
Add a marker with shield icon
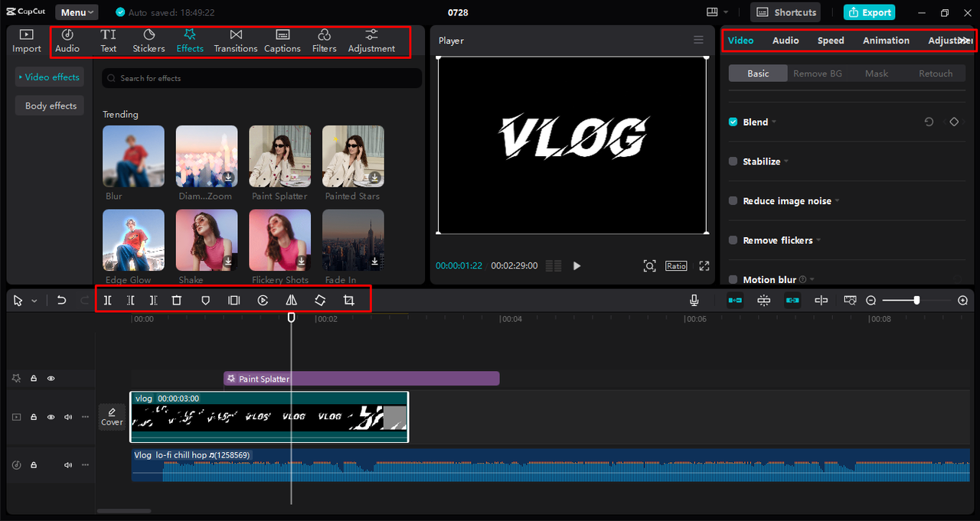pos(205,301)
